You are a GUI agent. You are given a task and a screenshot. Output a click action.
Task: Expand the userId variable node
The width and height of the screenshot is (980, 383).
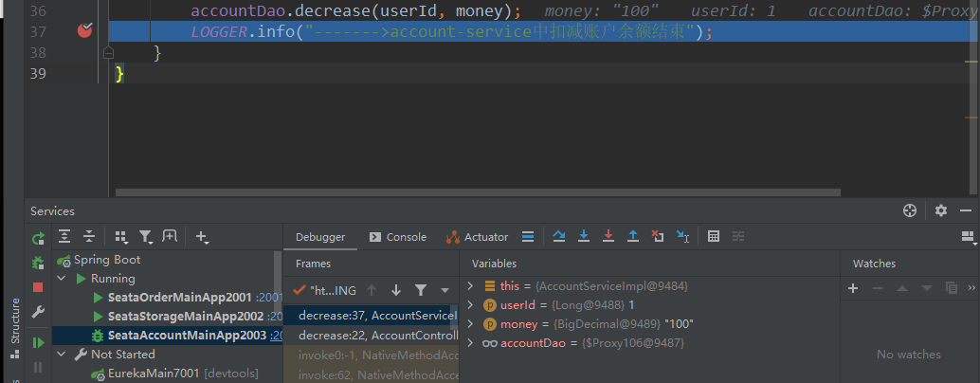471,305
